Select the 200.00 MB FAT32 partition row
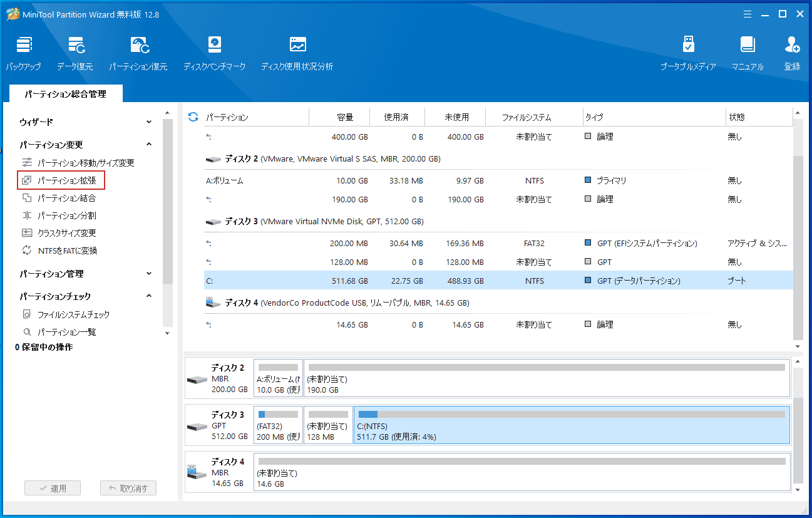Viewport: 812px width, 518px height. point(498,243)
